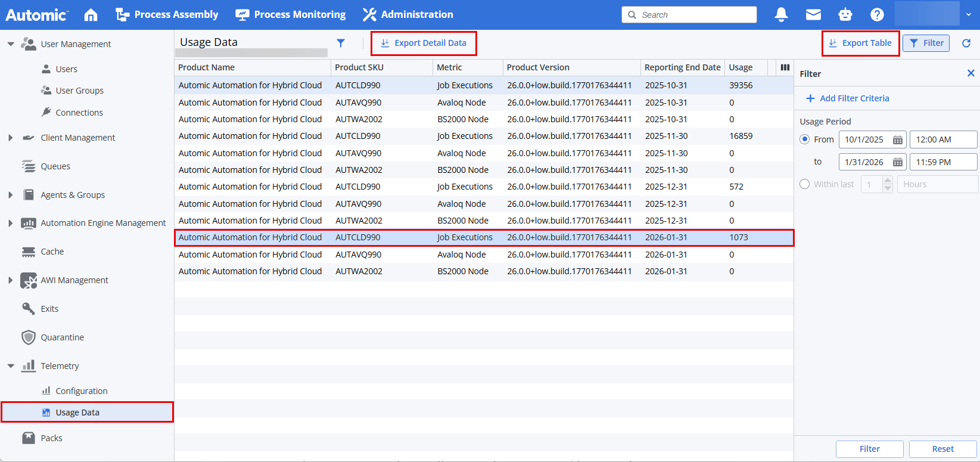Switch to Process Monitoring perspective

(x=291, y=15)
